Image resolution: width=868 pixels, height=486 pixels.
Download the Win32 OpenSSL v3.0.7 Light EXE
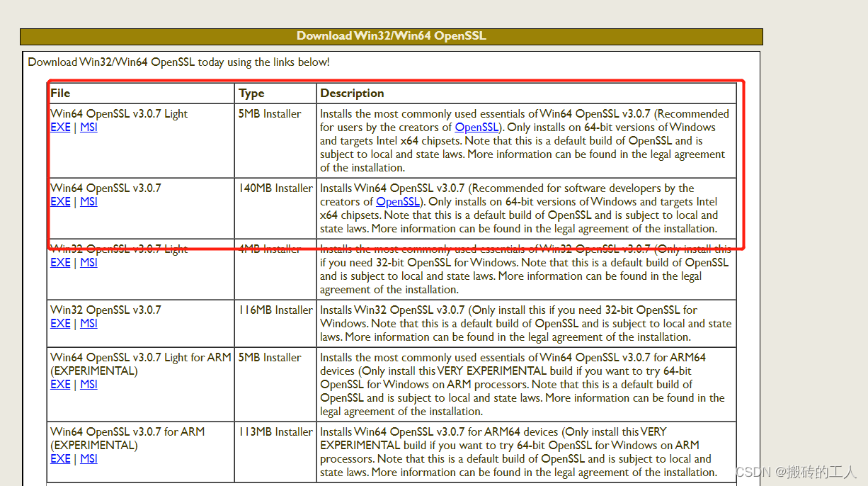[60, 263]
